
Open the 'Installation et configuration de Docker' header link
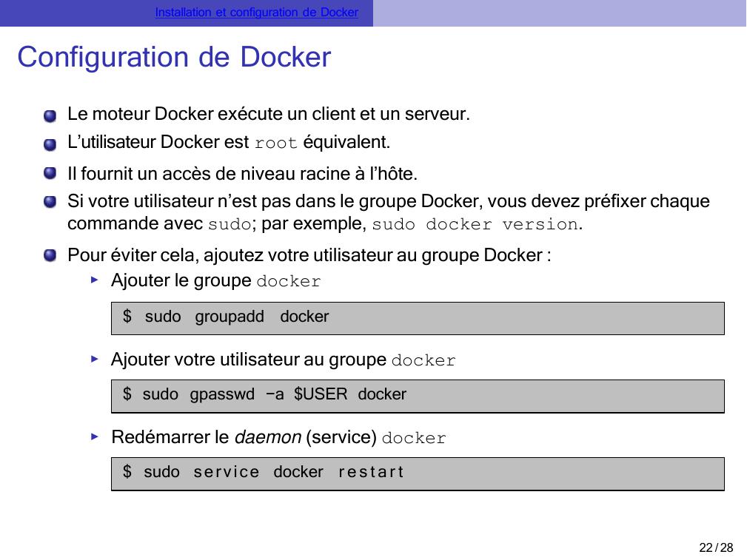(257, 13)
